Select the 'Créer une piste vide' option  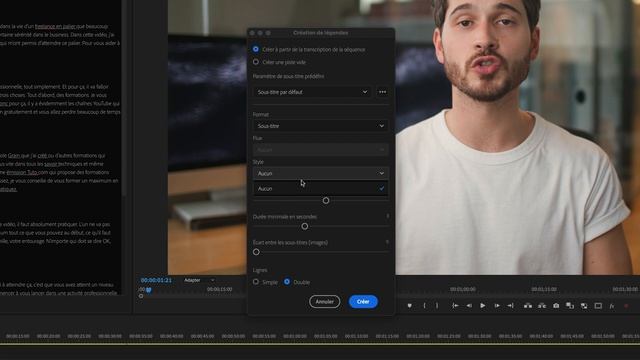pos(256,62)
